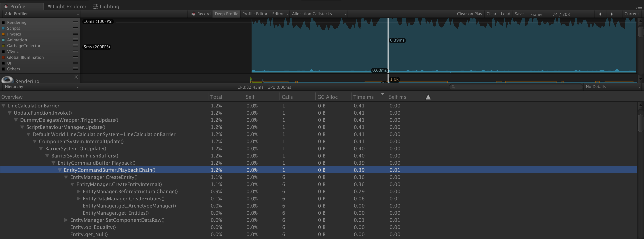Toggle the Physics orange color swatch
644x239 pixels.
coord(4,34)
